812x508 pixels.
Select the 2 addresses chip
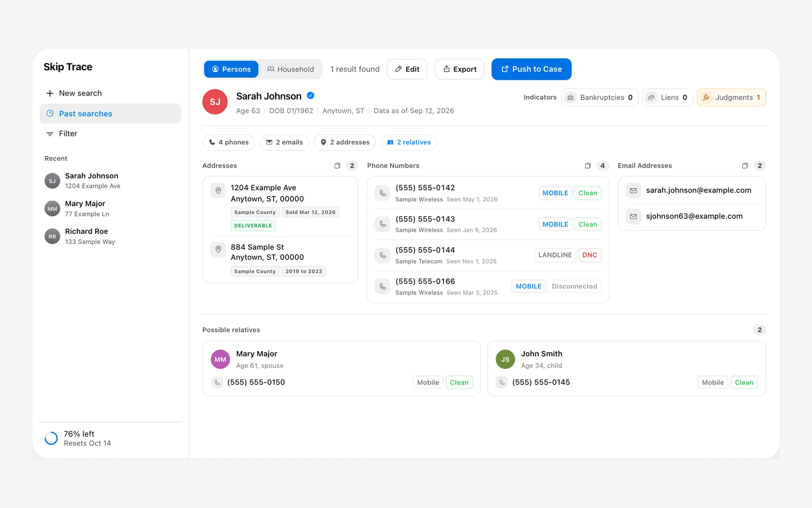point(345,142)
